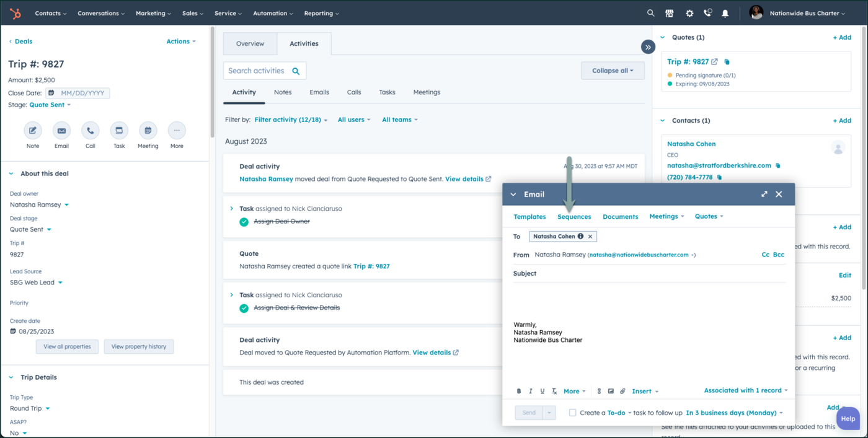The image size is (868, 438).
Task: Click the Call icon under deal name
Action: [90, 131]
